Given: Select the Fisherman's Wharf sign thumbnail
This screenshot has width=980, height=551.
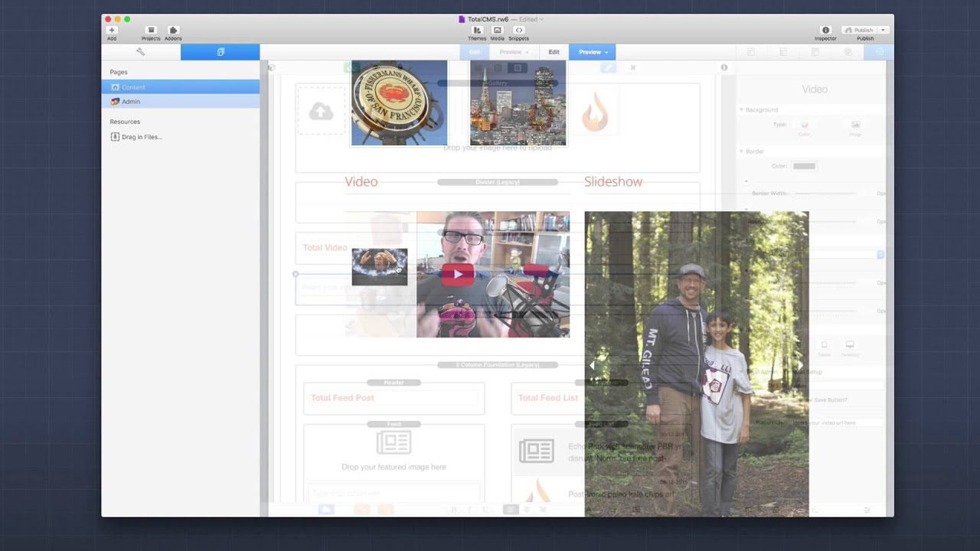Looking at the screenshot, I should [x=399, y=103].
